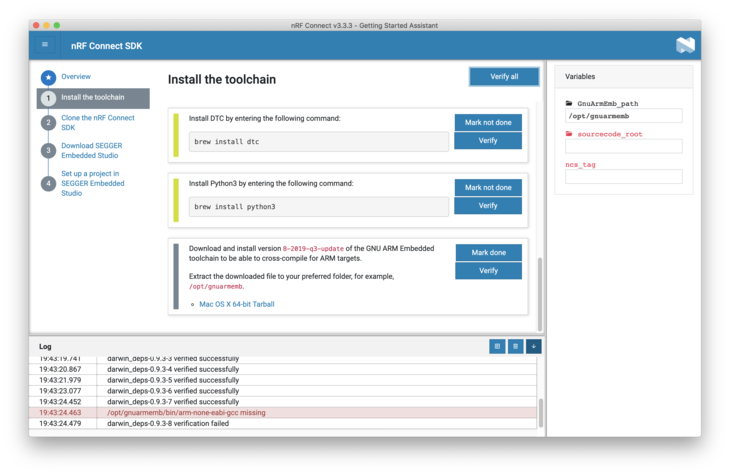The width and height of the screenshot is (730, 475).
Task: Open Mac OS X 64-bit Tarball link
Action: pyautogui.click(x=236, y=304)
